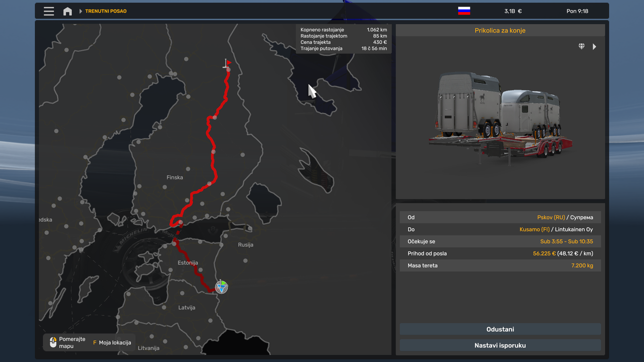
Task: Click the Trajanje putovanja 18 č 56 min value
Action: pyautogui.click(x=374, y=49)
